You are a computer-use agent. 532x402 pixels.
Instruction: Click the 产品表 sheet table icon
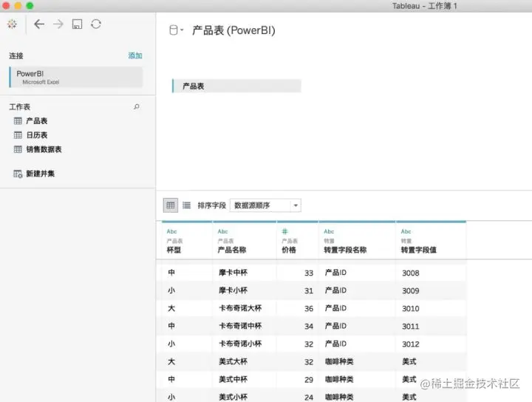tap(18, 120)
